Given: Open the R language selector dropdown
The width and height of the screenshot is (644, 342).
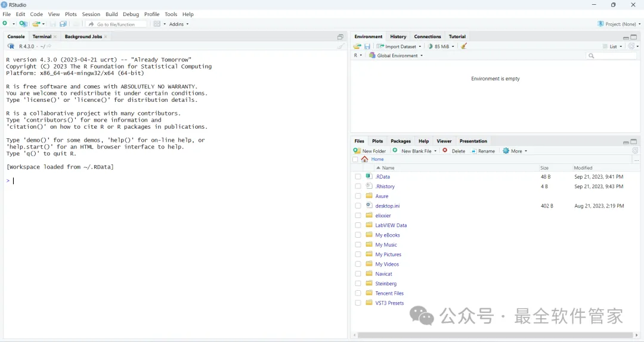Looking at the screenshot, I should (x=358, y=55).
